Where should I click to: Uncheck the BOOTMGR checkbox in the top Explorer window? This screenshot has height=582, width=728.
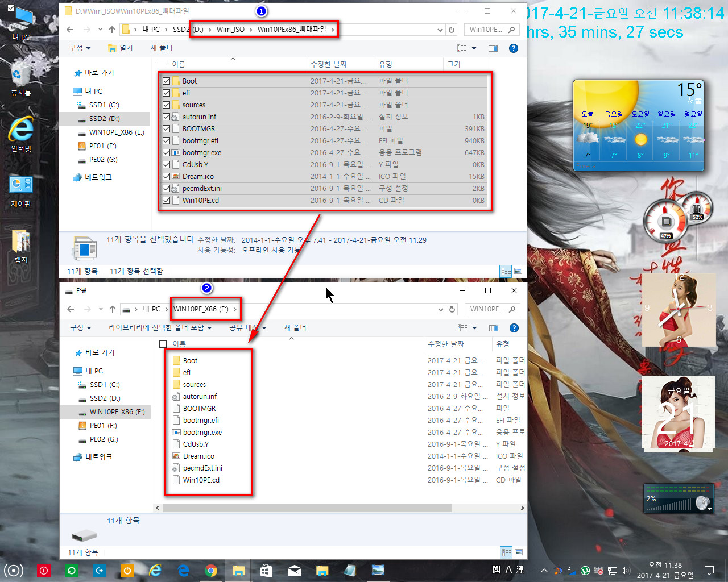(166, 128)
